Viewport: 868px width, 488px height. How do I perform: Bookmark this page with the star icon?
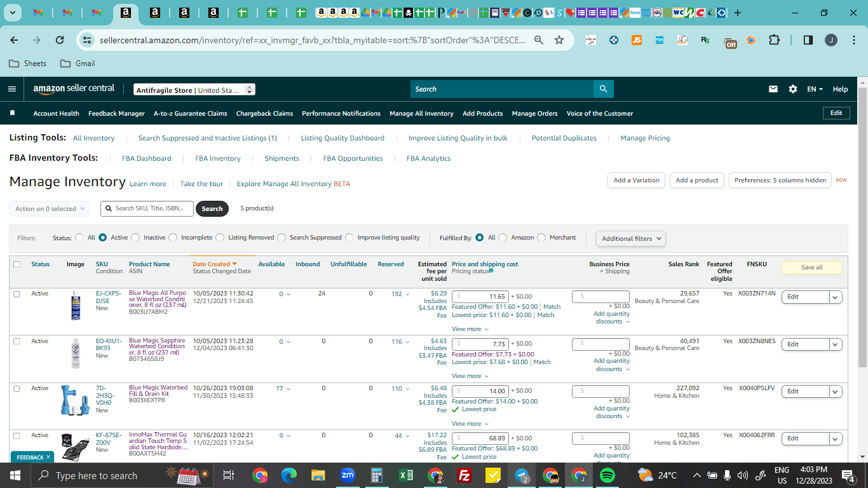pyautogui.click(x=559, y=40)
